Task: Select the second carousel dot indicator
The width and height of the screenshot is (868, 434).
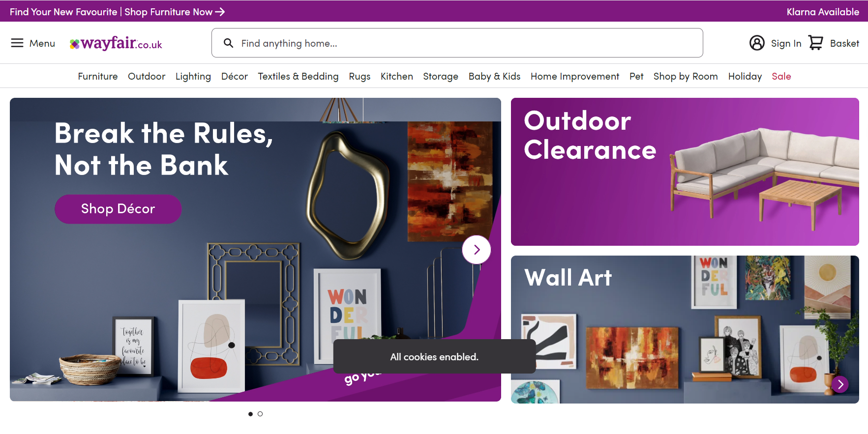Action: click(x=260, y=414)
